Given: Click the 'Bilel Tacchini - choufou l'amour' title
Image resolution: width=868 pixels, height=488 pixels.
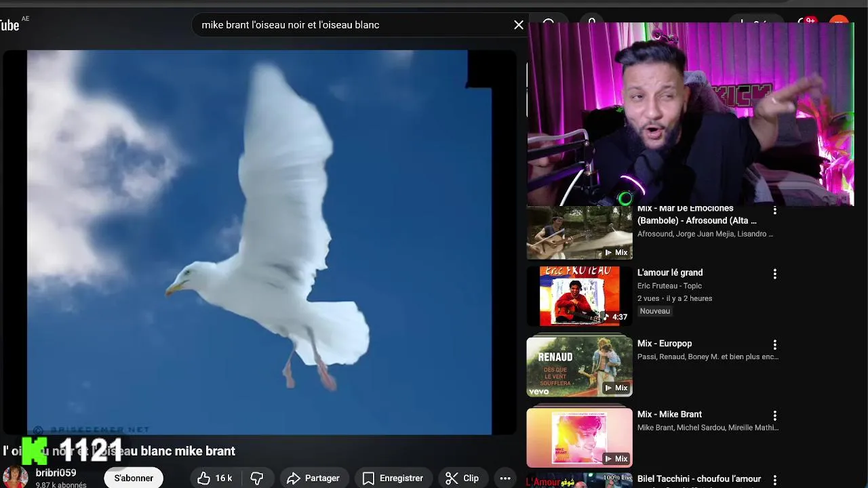Looking at the screenshot, I should point(699,479).
